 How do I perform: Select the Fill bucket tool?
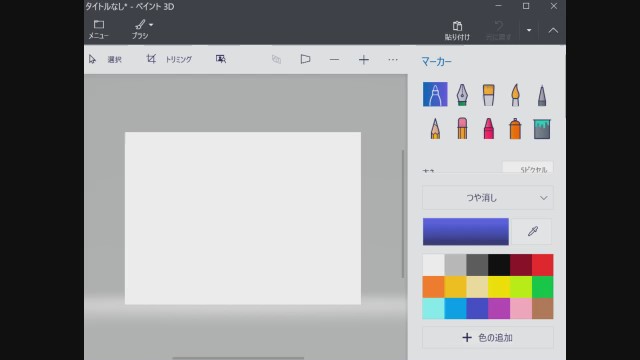(x=542, y=129)
